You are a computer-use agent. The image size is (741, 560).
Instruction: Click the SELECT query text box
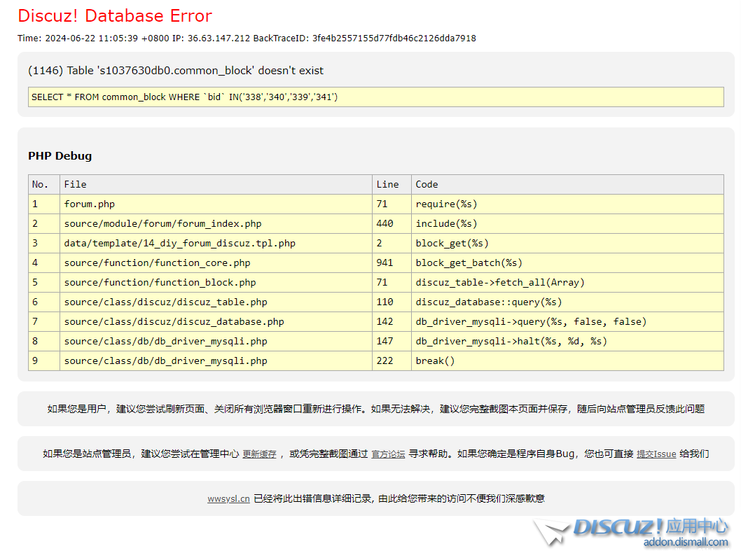point(376,97)
